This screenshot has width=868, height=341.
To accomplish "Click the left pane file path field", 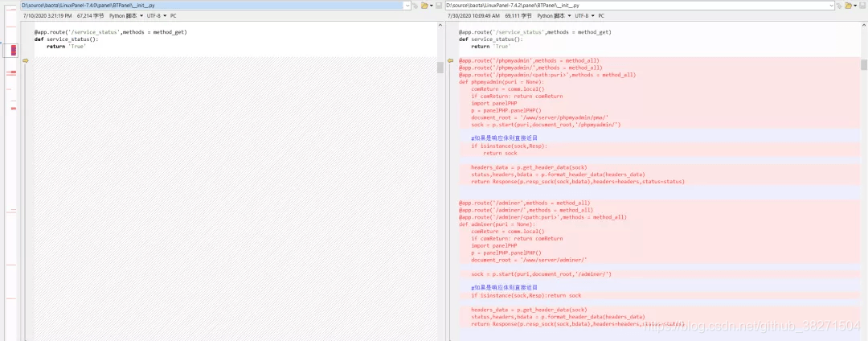I will point(216,5).
